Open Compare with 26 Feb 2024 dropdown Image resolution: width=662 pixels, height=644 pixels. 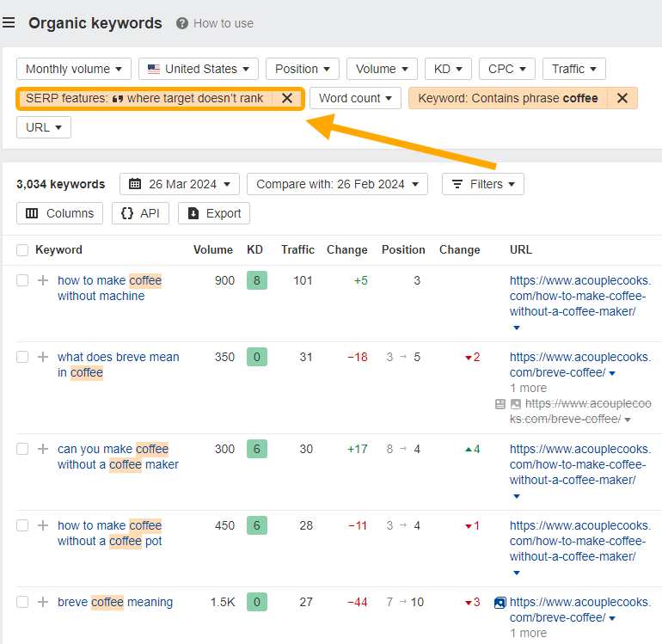click(337, 184)
